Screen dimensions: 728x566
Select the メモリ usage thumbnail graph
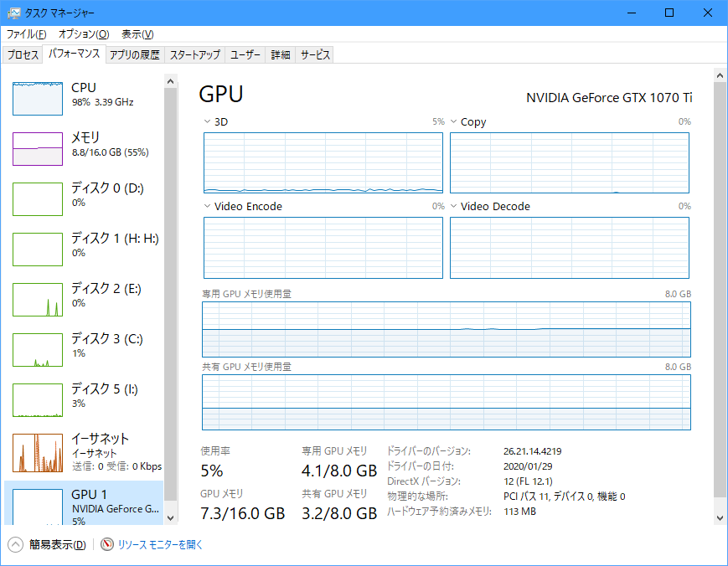pyautogui.click(x=38, y=149)
